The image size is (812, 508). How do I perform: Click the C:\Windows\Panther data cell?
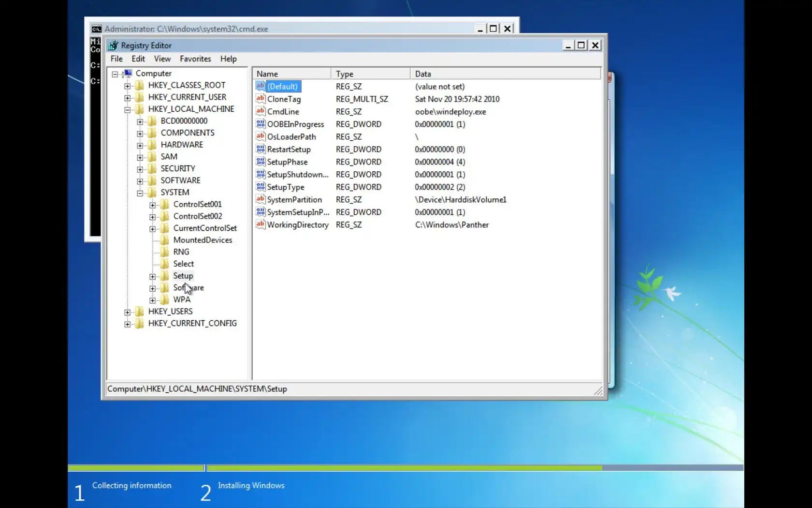click(452, 225)
